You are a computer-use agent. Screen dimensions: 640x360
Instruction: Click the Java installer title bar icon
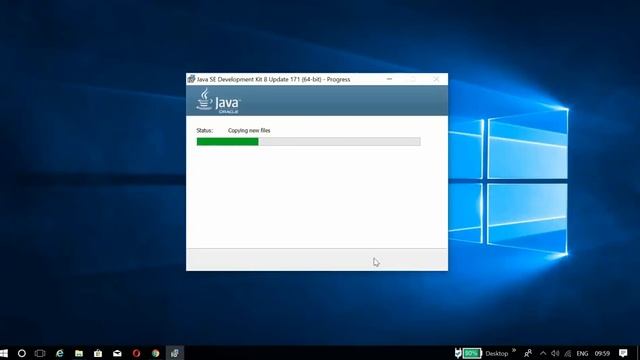click(191, 79)
